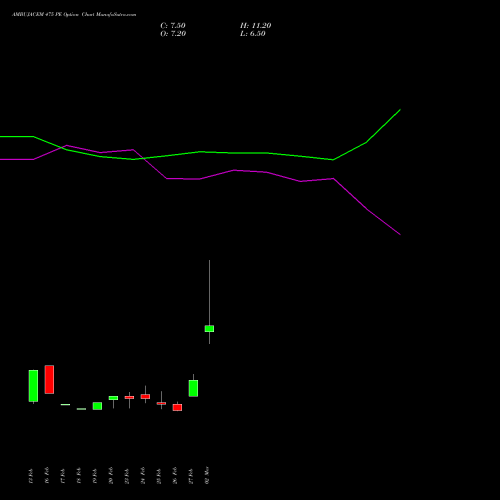Viewport: 500px width, 500px height.
Task: Click the open value "O: 7.20"
Action: pos(173,34)
